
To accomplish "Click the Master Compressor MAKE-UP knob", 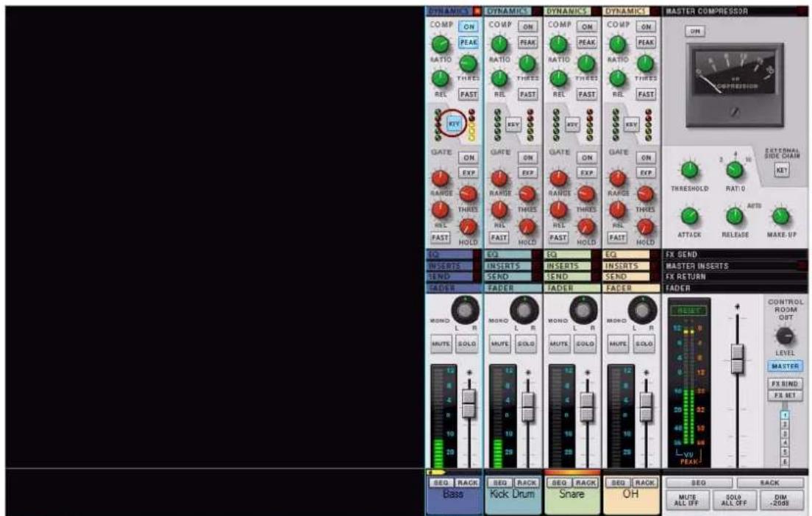I will (781, 216).
